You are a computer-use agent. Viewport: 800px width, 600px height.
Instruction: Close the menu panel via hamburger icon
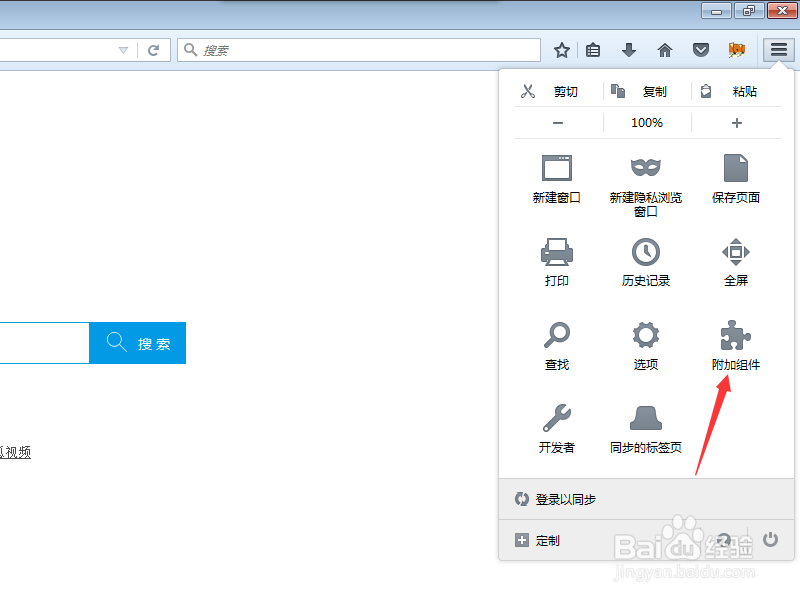point(778,49)
